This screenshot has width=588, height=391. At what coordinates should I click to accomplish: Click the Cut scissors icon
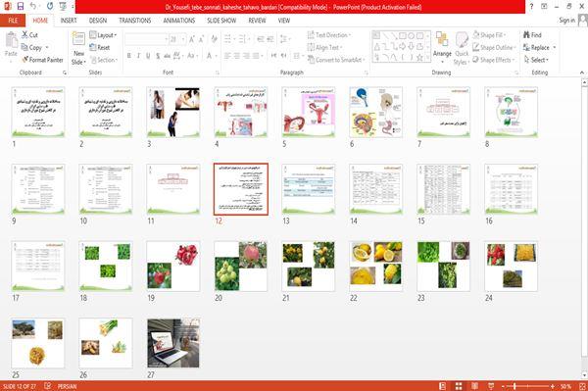coord(24,35)
